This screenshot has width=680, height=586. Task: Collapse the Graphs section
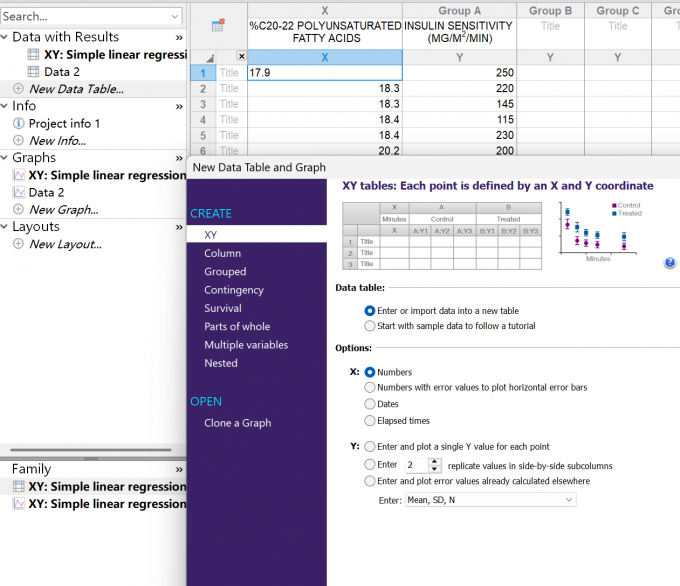click(x=4, y=157)
